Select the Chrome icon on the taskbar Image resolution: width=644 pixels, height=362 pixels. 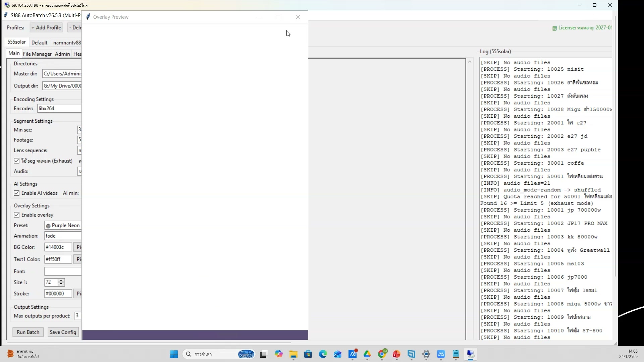[382, 354]
